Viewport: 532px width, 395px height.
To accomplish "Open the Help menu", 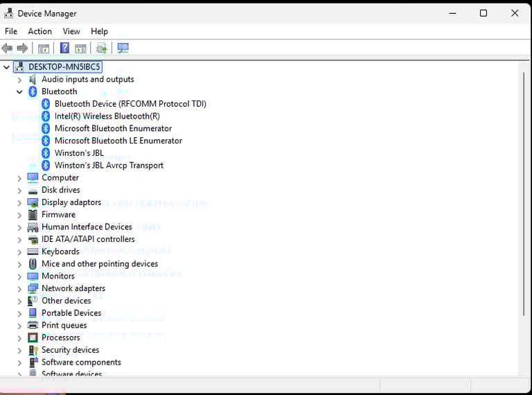I will click(99, 31).
